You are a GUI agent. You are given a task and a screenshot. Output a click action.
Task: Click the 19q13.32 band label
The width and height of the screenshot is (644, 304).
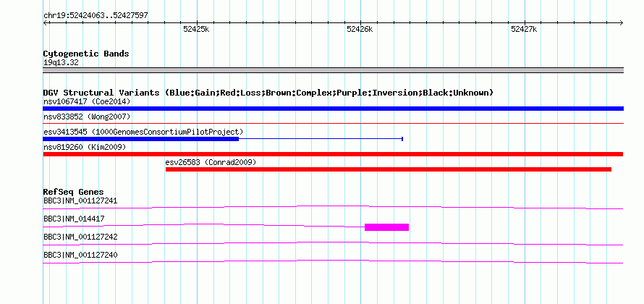[61, 63]
